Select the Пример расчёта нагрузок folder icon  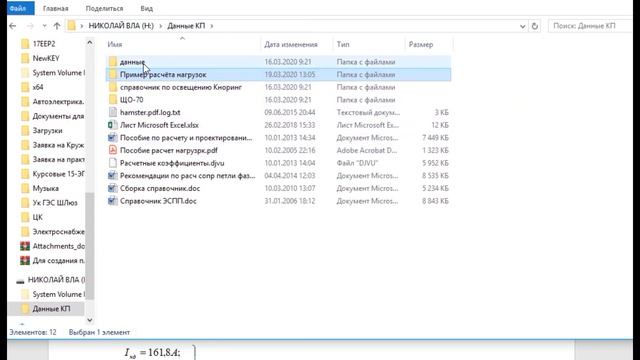tap(113, 75)
